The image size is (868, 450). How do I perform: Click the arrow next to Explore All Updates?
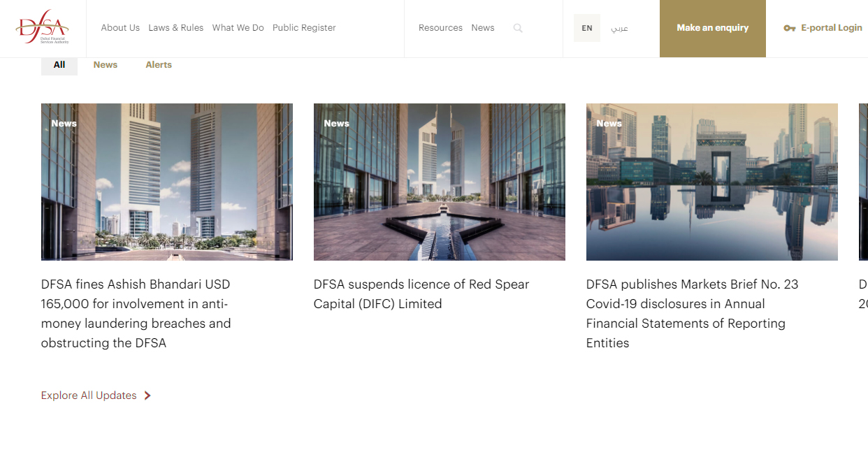[147, 395]
